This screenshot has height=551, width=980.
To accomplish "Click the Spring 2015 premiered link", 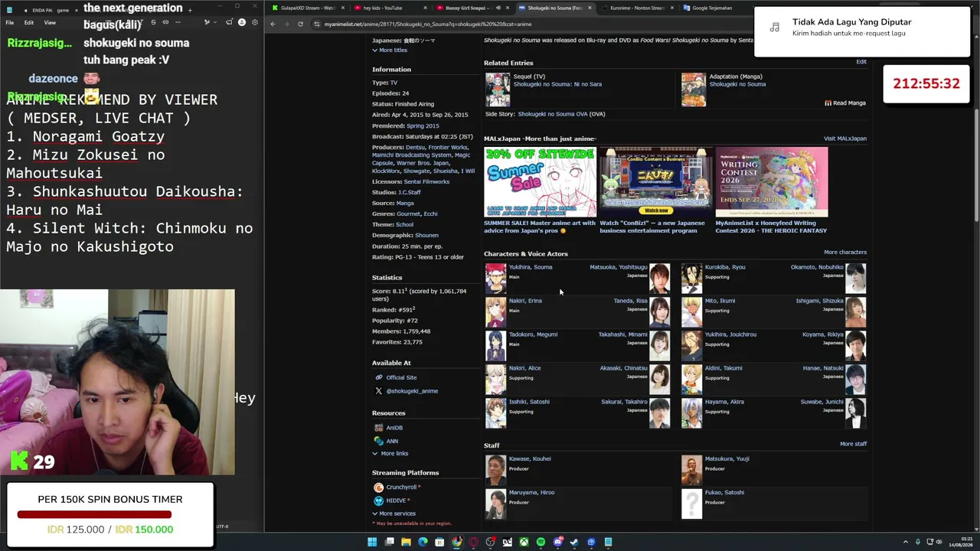I will [x=423, y=126].
